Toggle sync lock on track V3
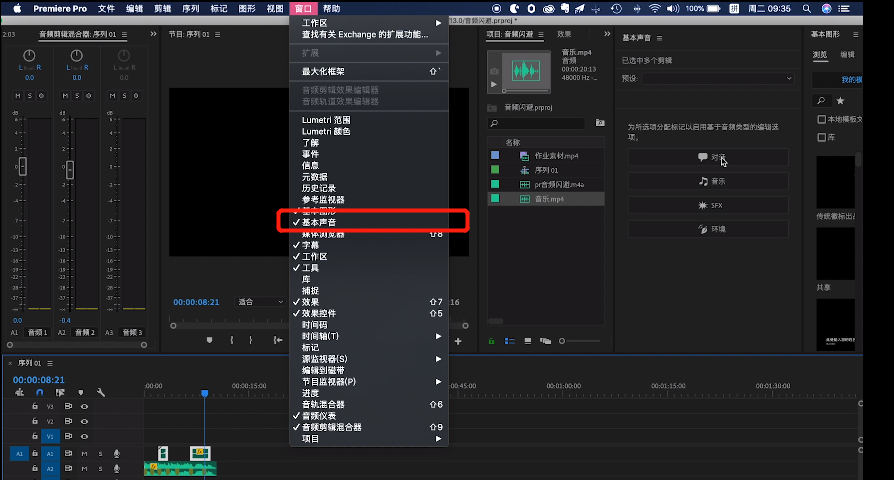This screenshot has width=894, height=480. [68, 406]
